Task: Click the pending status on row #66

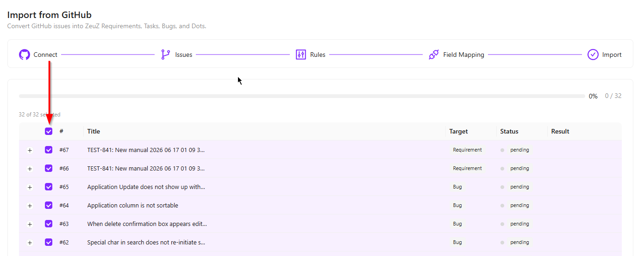Action: coord(519,168)
